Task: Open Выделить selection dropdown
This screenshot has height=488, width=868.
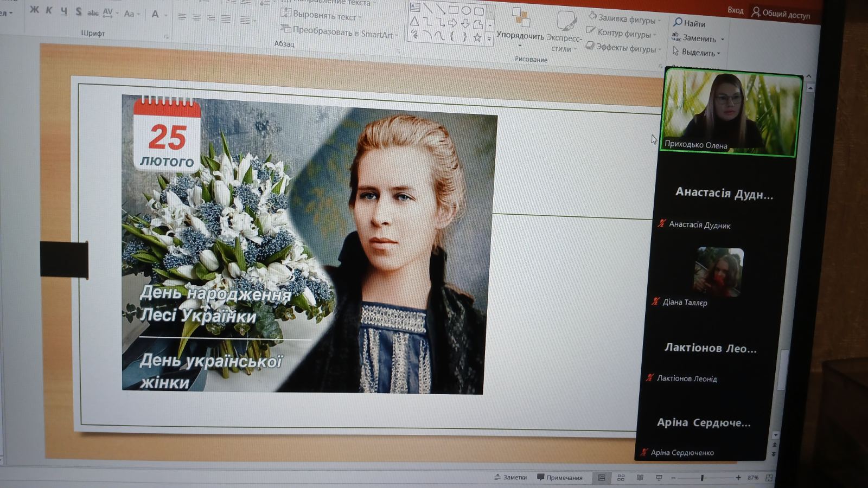Action: coord(696,52)
